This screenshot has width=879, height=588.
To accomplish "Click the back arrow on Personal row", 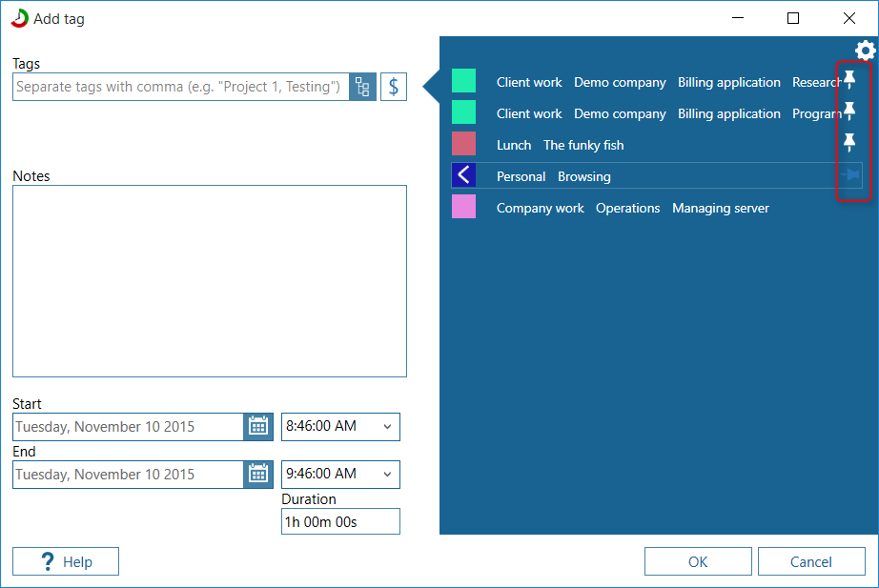I will (x=463, y=175).
